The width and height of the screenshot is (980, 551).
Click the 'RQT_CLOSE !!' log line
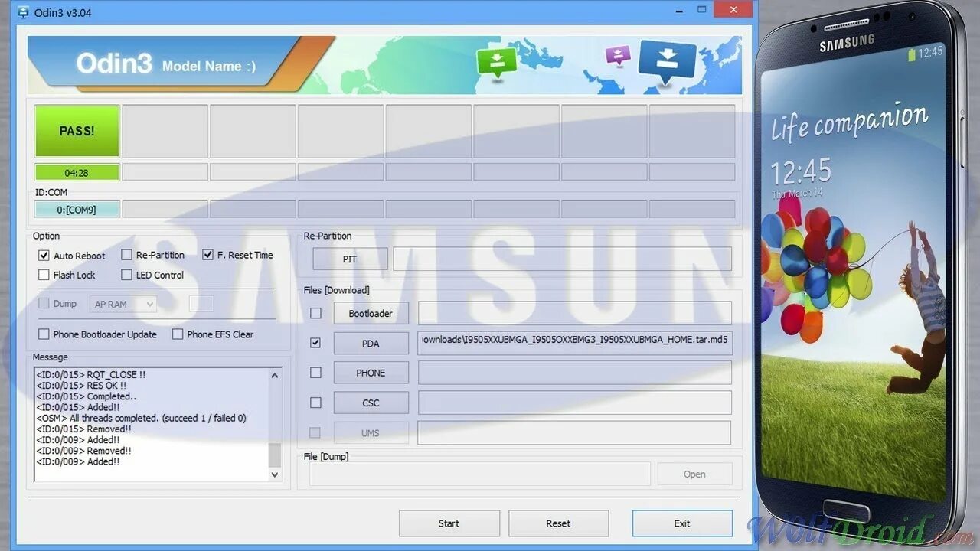pyautogui.click(x=91, y=375)
